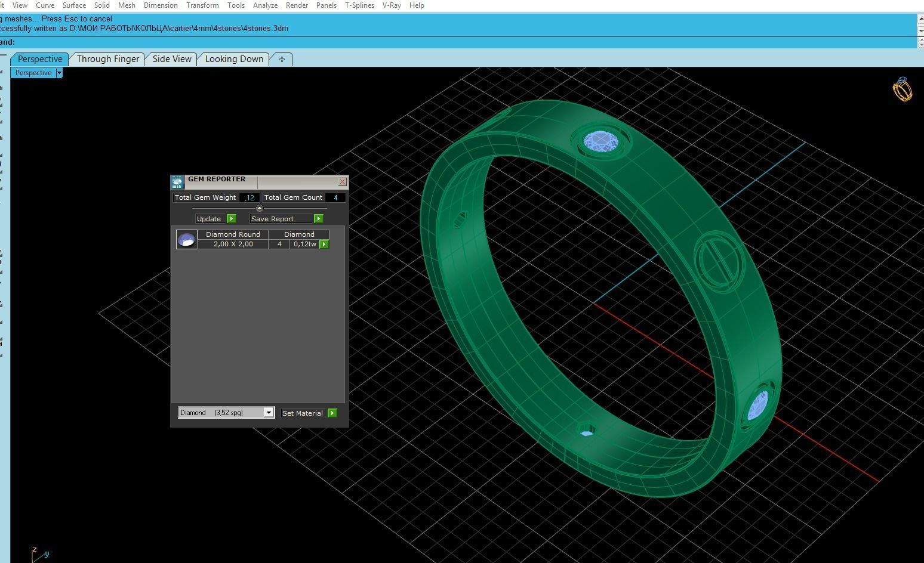This screenshot has width=924, height=563.
Task: Select the top blue diamond on the ring
Action: pyautogui.click(x=601, y=142)
